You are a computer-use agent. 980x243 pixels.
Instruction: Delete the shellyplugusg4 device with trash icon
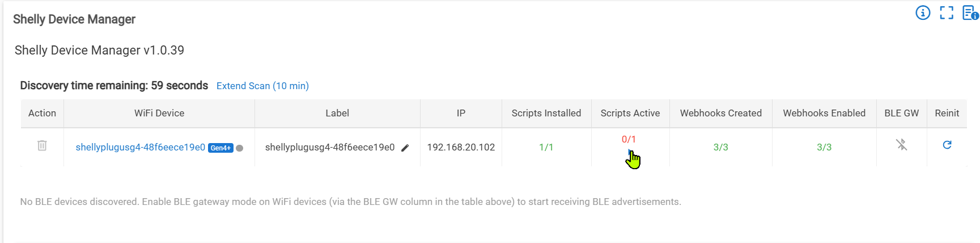click(42, 146)
